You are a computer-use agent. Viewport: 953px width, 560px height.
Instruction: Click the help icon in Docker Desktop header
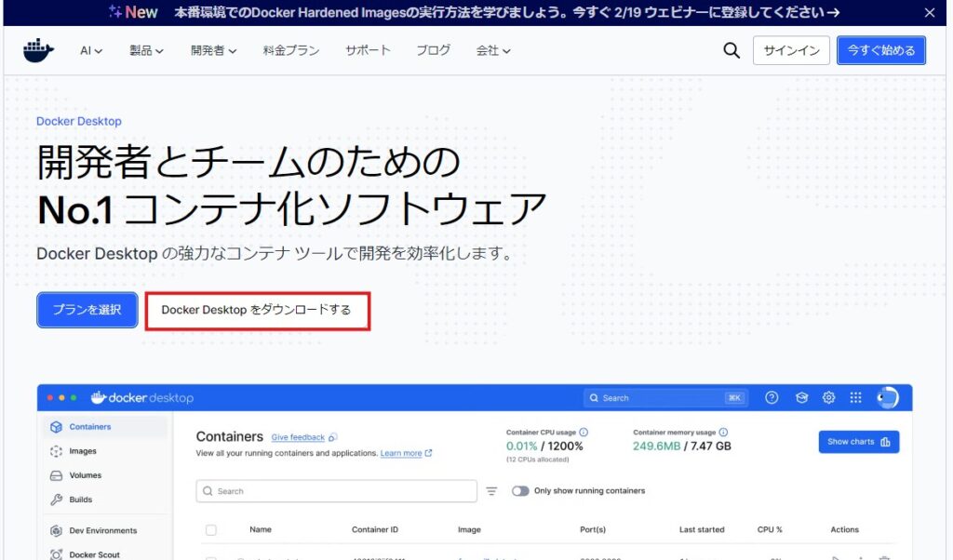(772, 397)
